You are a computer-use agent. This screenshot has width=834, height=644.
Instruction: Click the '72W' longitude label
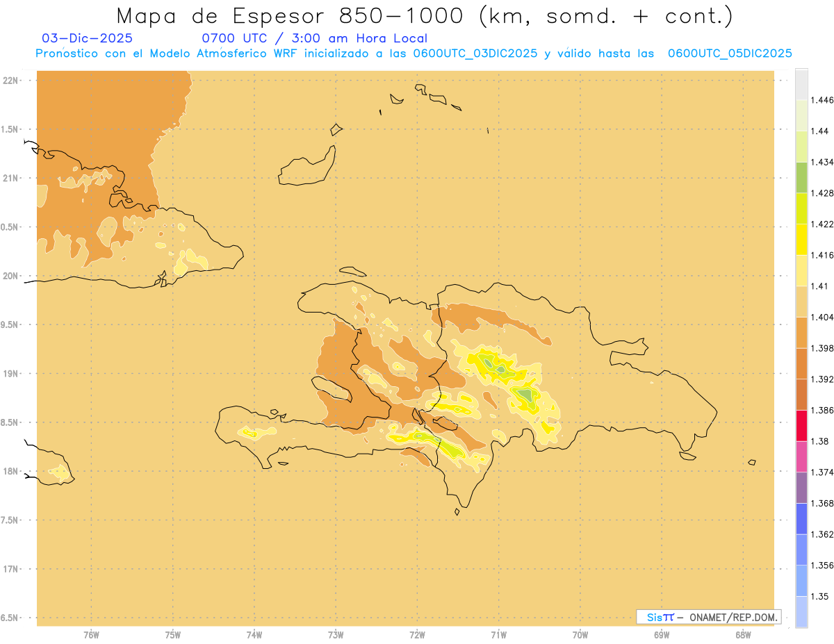pos(418,634)
